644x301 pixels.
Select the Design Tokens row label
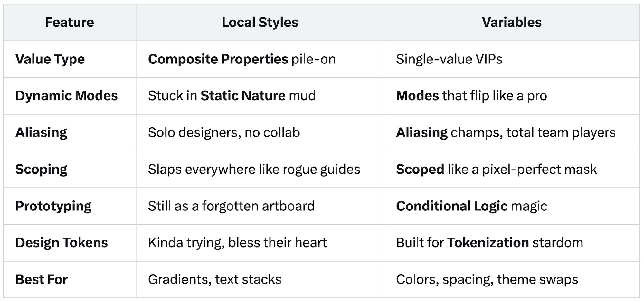(62, 243)
